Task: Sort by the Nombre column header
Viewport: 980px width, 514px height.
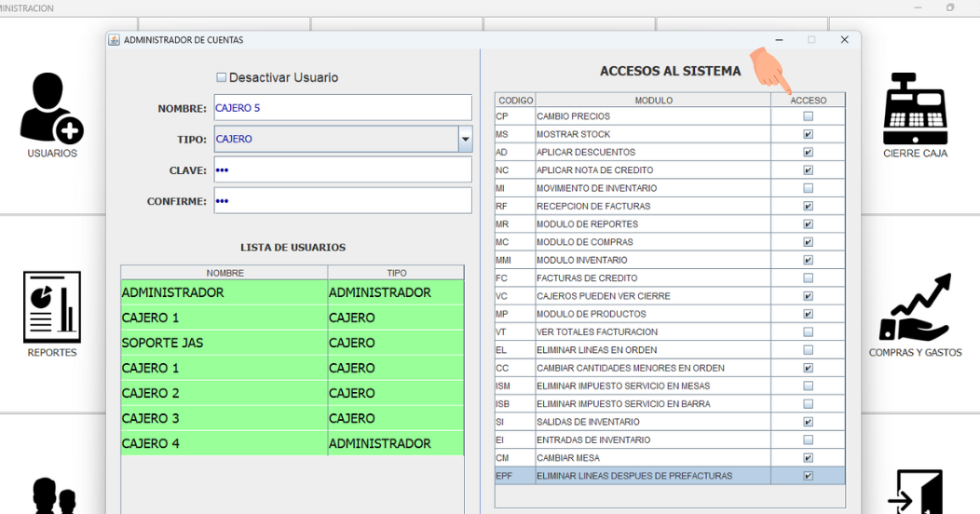Action: [x=225, y=273]
